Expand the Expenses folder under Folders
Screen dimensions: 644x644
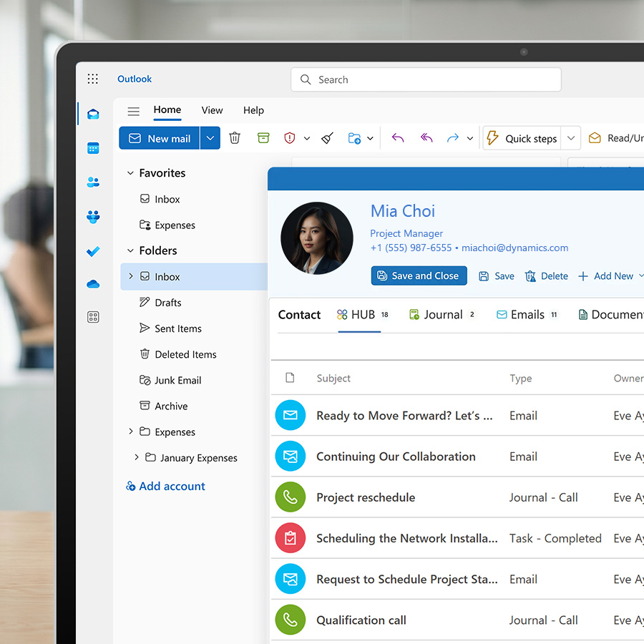click(131, 431)
